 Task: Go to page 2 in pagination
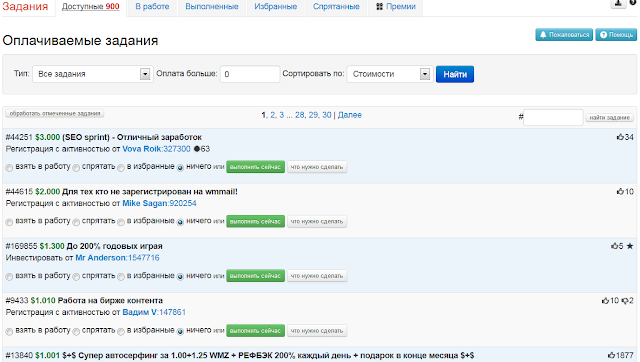[x=273, y=115]
